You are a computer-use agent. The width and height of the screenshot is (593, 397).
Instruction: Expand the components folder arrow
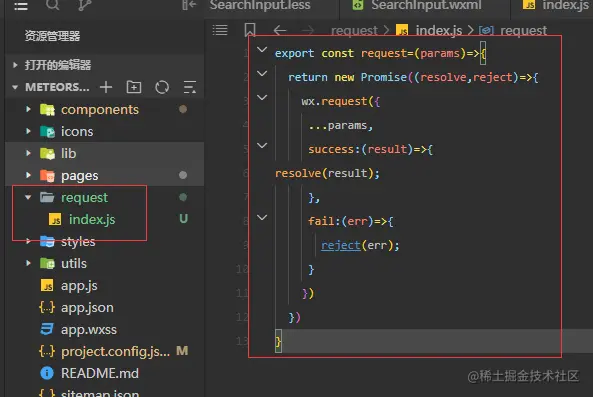coord(28,109)
